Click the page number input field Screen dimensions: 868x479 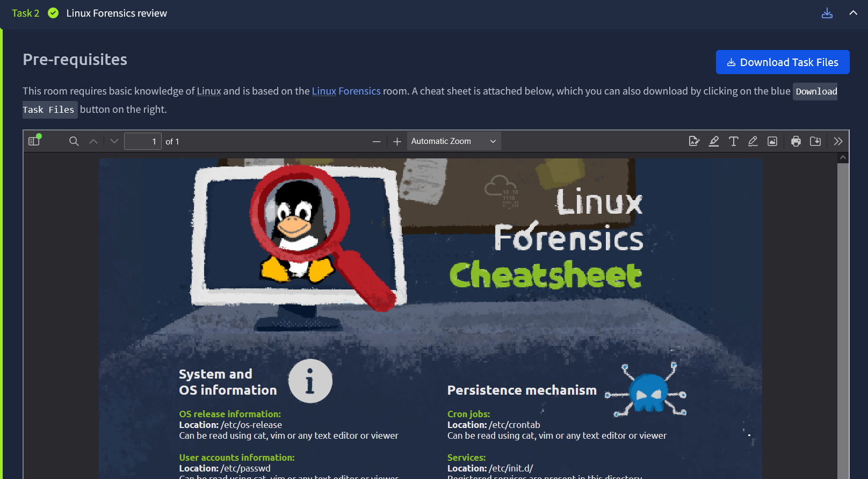point(143,141)
